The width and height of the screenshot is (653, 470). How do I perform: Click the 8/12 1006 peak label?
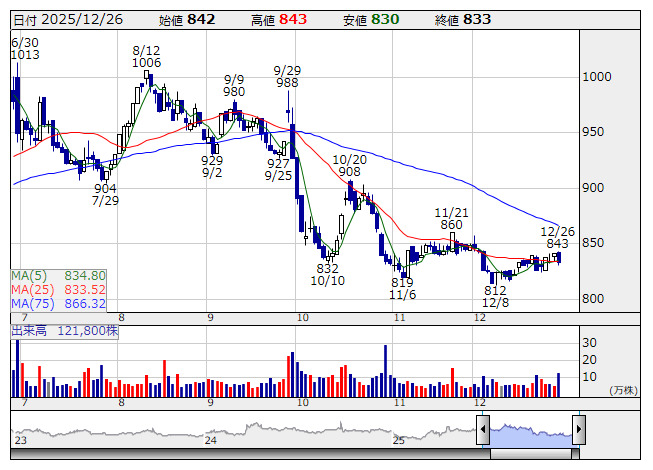click(x=147, y=57)
